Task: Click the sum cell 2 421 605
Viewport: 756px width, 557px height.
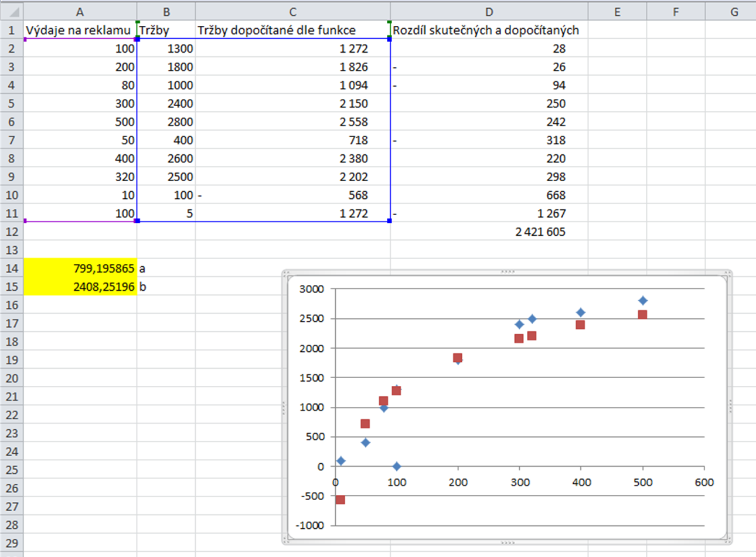Action: 489,232
